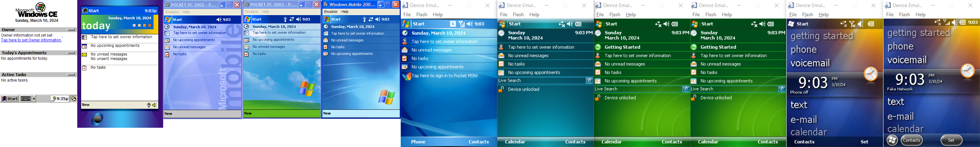The image size is (980, 147).
Task: Open Help menu in POCKET PC 2003 window
Action: [x=266, y=12]
